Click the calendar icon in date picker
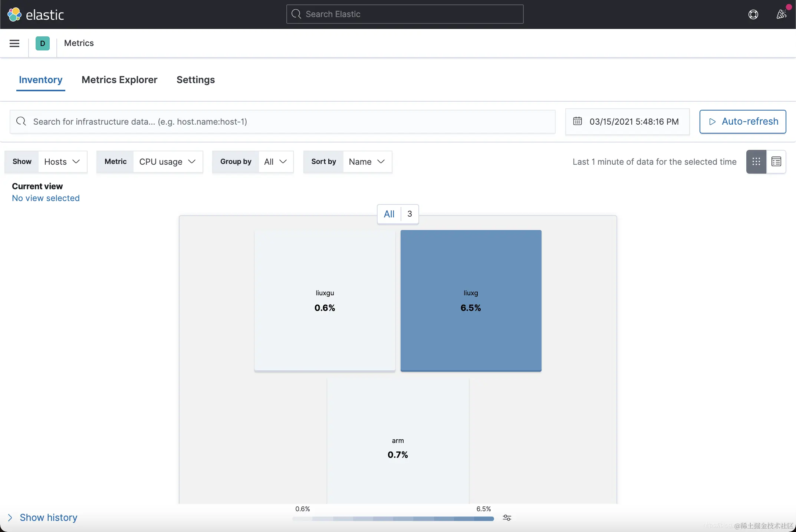 (578, 121)
